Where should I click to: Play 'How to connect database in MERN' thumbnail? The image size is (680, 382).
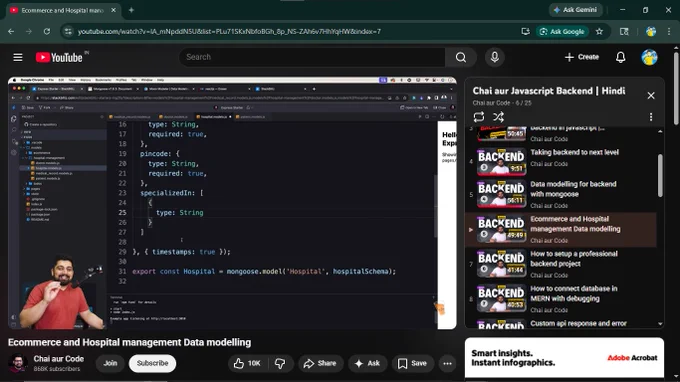pyautogui.click(x=501, y=299)
